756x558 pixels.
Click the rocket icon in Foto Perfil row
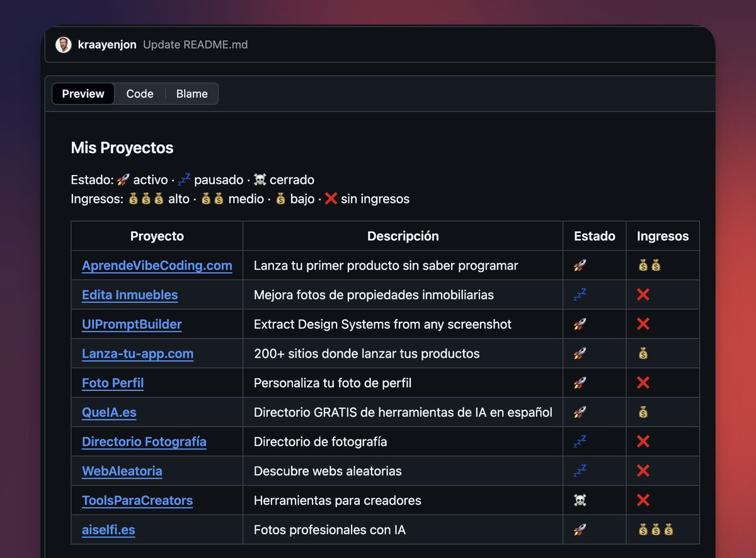click(x=580, y=383)
